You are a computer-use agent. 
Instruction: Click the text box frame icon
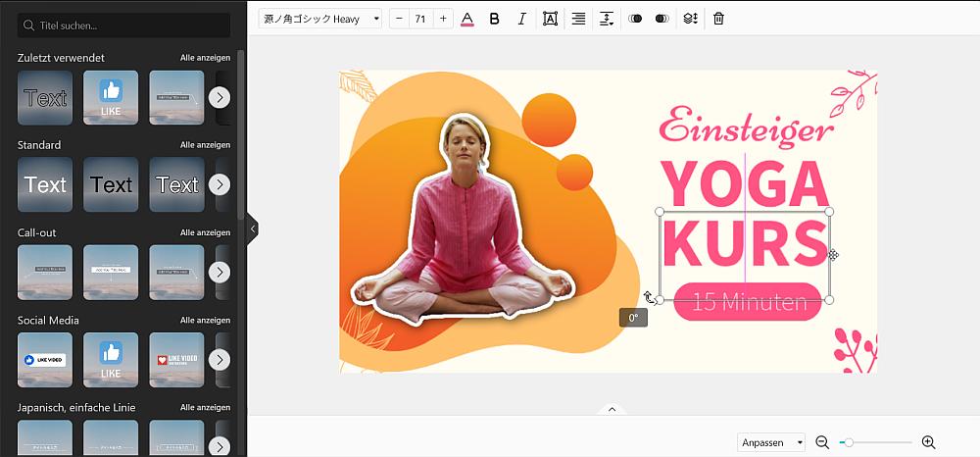[x=550, y=19]
